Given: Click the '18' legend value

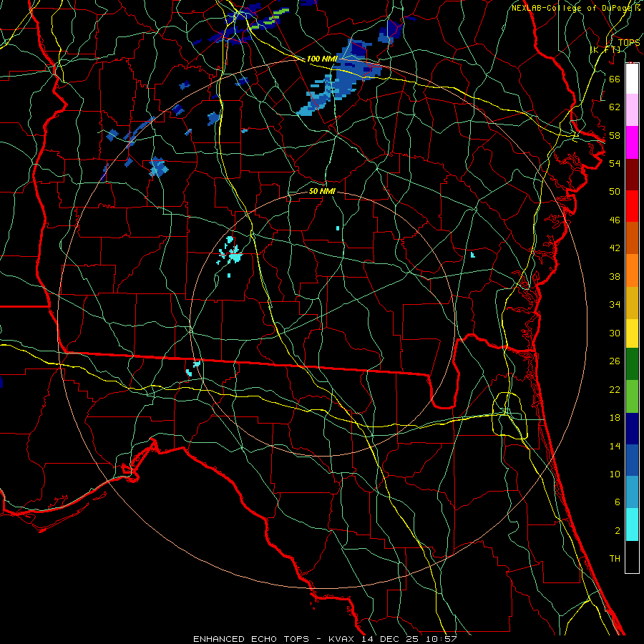Looking at the screenshot, I should [615, 418].
